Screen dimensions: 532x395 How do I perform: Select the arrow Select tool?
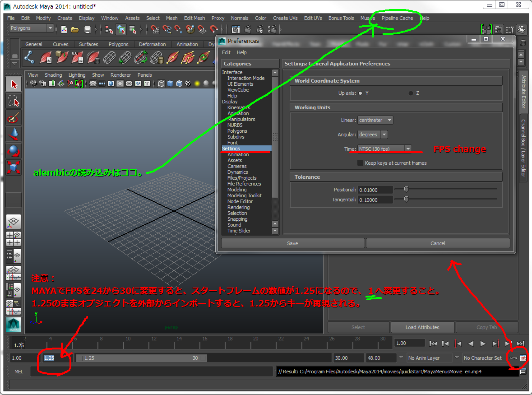(x=14, y=84)
